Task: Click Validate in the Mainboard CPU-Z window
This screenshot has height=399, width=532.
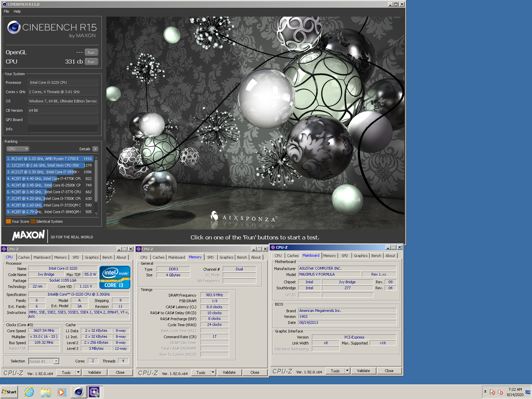Action: tap(363, 371)
